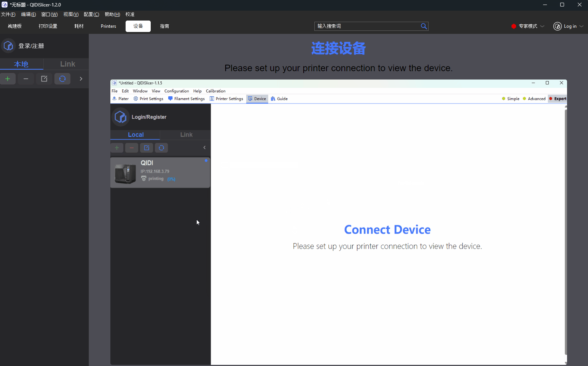The height and width of the screenshot is (366, 588).
Task: Switch to the 本地 tab
Action: 21,64
